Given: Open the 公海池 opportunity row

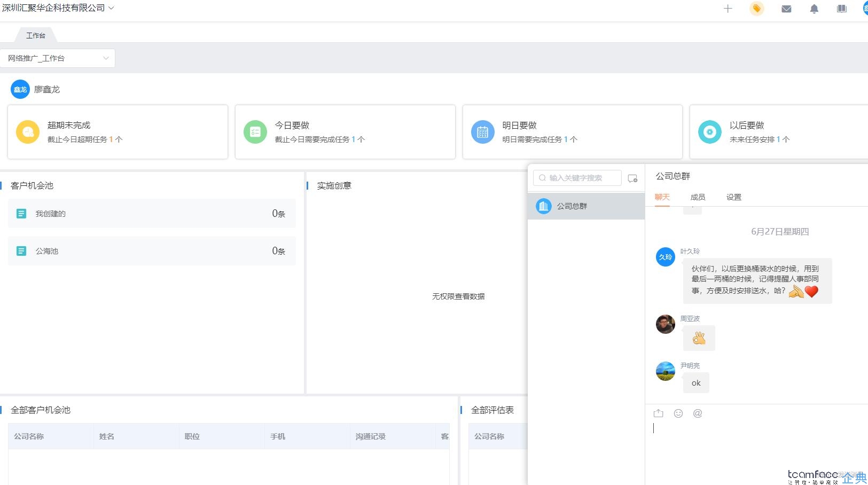Looking at the screenshot, I should click(152, 251).
